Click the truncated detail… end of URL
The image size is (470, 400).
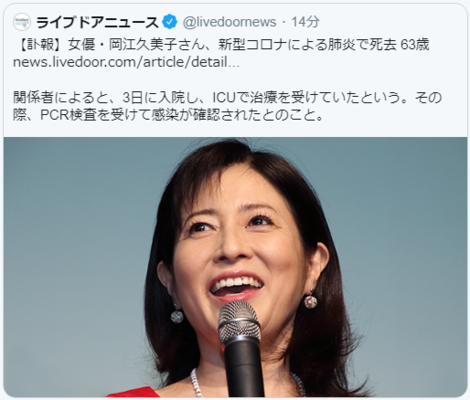coord(215,62)
